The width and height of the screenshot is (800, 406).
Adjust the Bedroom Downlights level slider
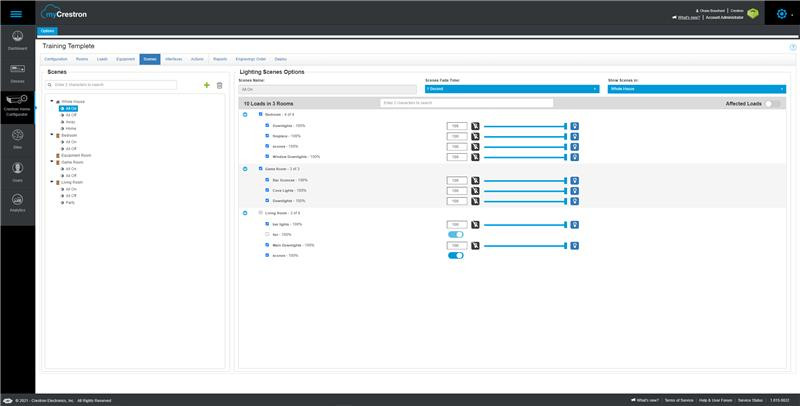(x=525, y=126)
